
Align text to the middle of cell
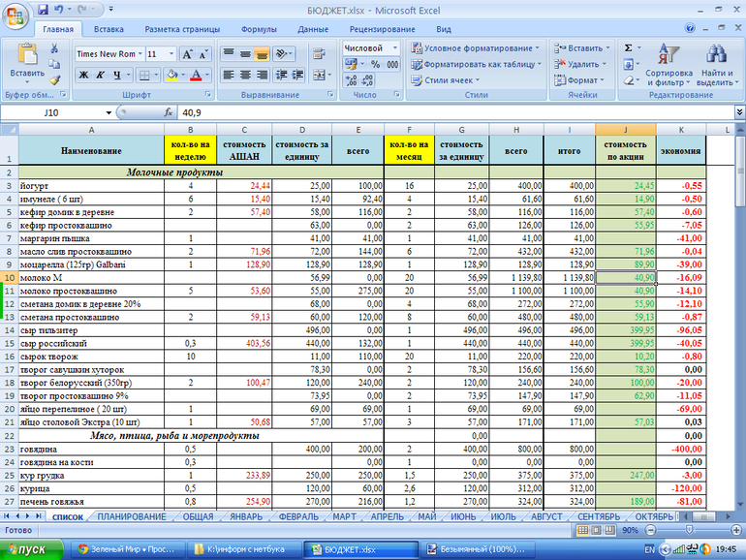245,53
